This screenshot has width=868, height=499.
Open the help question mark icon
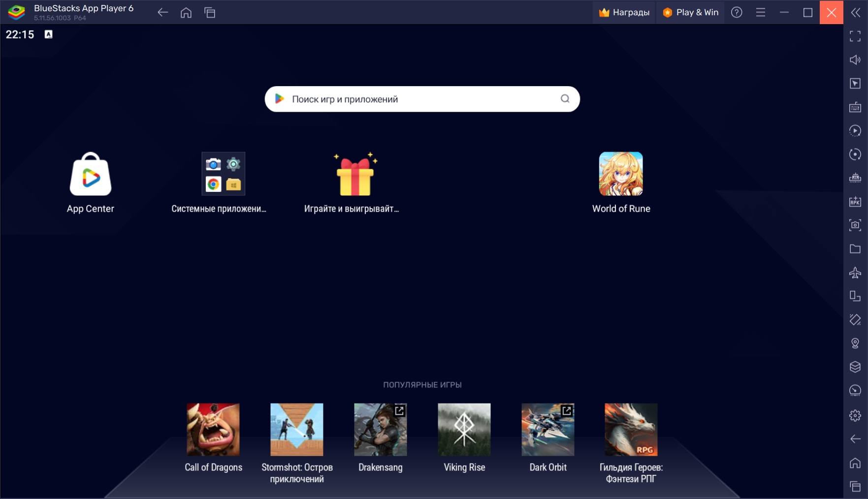[737, 12]
